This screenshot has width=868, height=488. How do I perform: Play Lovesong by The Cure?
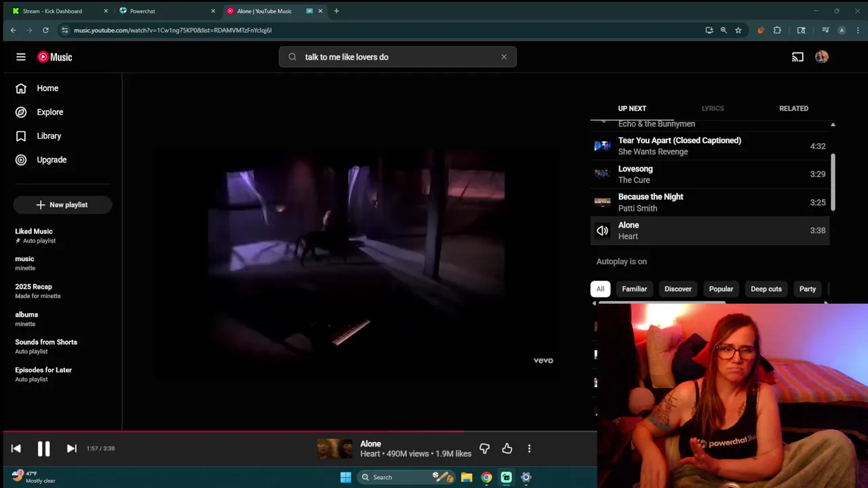click(x=710, y=174)
